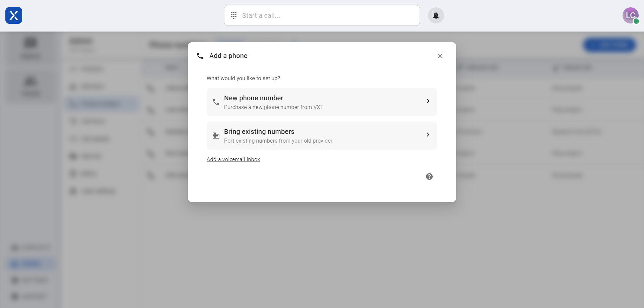The image size is (644, 308).
Task: Select the Bring existing numbers setup option
Action: pyautogui.click(x=322, y=135)
